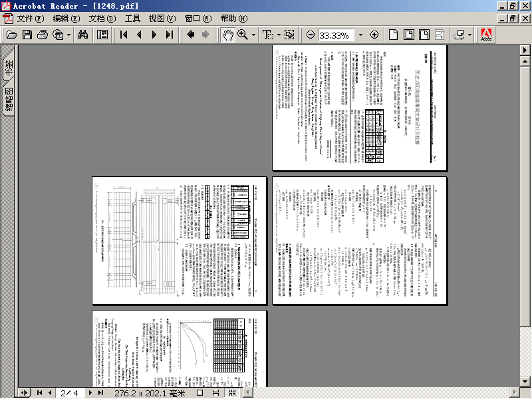Expand the zoom percentage dropdown arrow
This screenshot has height=399, width=532.
click(x=360, y=35)
